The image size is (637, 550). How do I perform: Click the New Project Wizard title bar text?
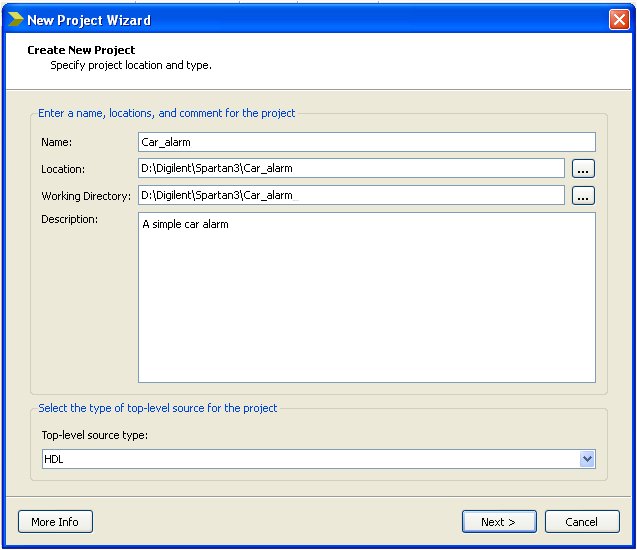89,20
